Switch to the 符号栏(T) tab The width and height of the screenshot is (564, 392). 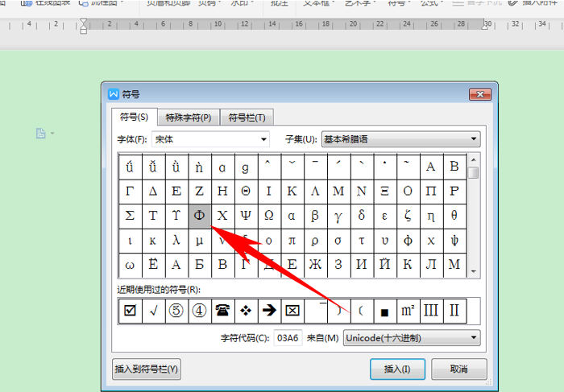point(247,118)
